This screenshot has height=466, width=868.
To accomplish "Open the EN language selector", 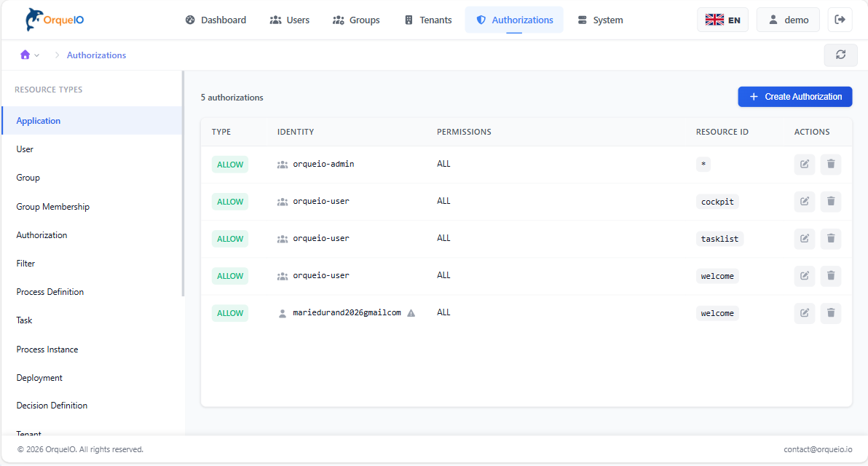I will pos(722,20).
